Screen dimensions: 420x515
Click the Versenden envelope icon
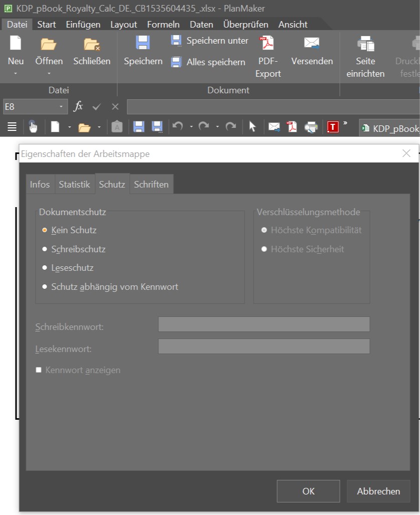click(x=312, y=43)
